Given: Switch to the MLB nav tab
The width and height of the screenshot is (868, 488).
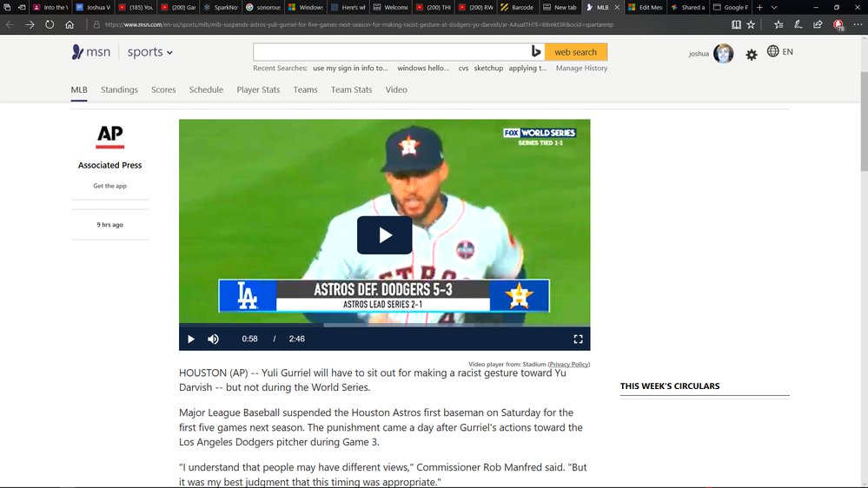Looking at the screenshot, I should point(79,89).
